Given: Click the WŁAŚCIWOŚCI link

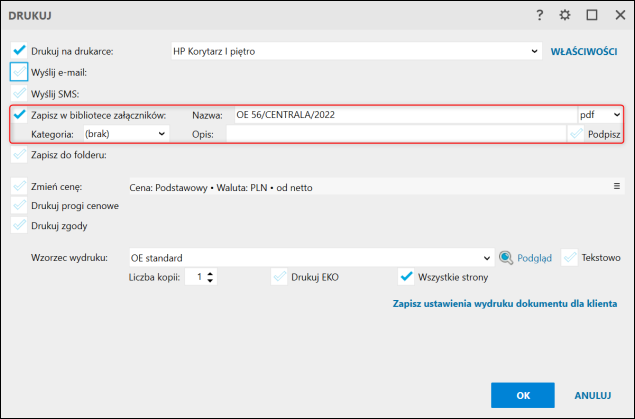Looking at the screenshot, I should [x=584, y=50].
